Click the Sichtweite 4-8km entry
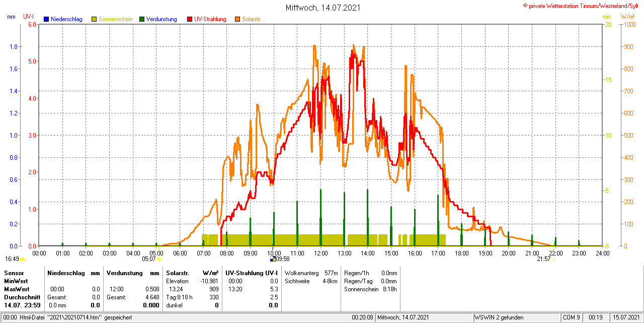This screenshot has height=323, width=644. pos(311,281)
